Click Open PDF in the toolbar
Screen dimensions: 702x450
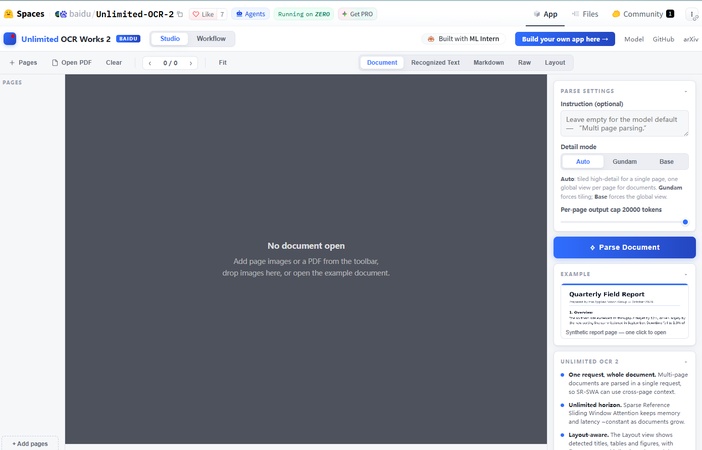tap(72, 63)
